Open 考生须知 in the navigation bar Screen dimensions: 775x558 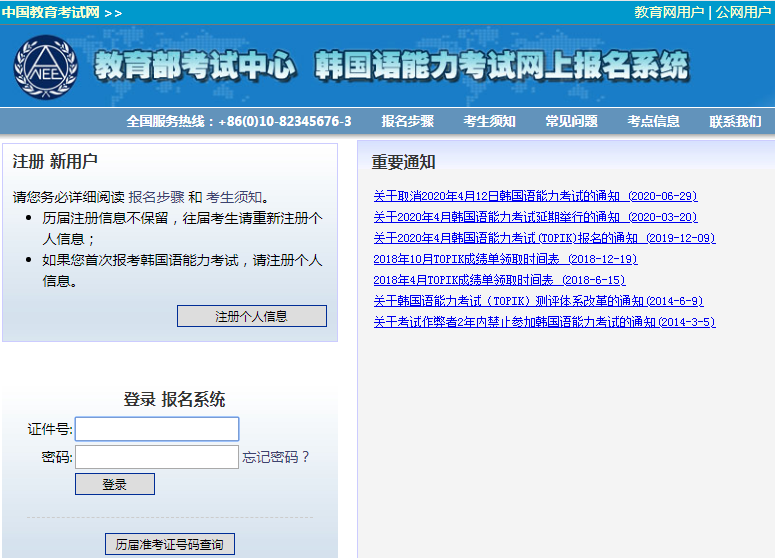pyautogui.click(x=489, y=121)
